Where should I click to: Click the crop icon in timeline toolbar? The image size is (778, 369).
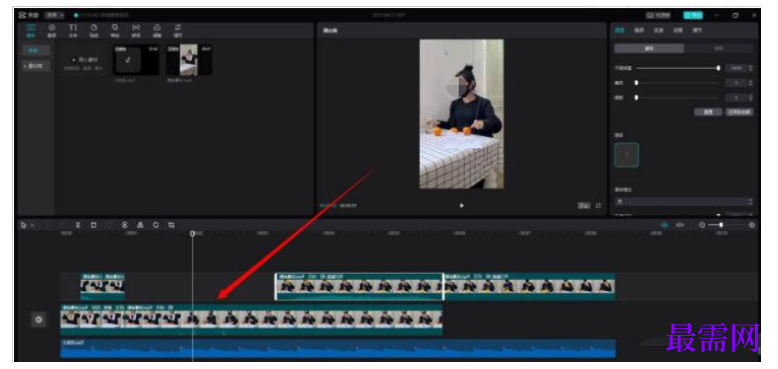pos(171,225)
